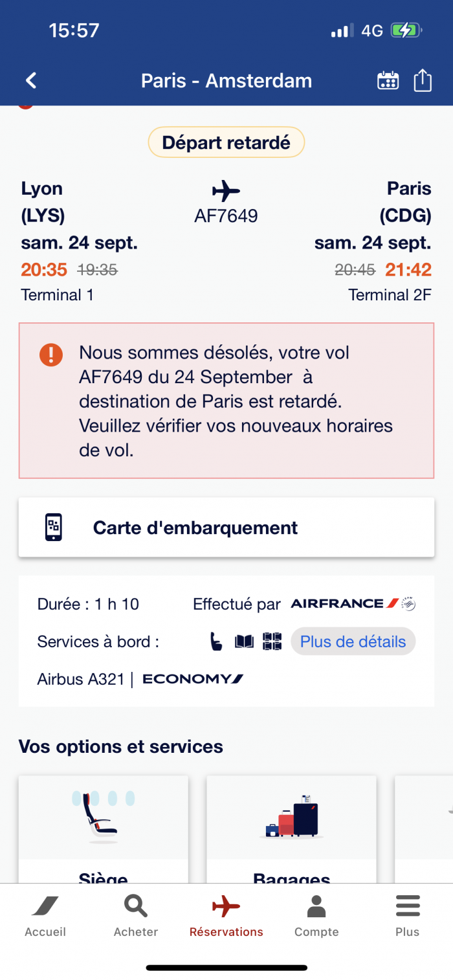Viewport: 453px width, 980px height.
Task: Open the share icon in header
Action: click(423, 80)
